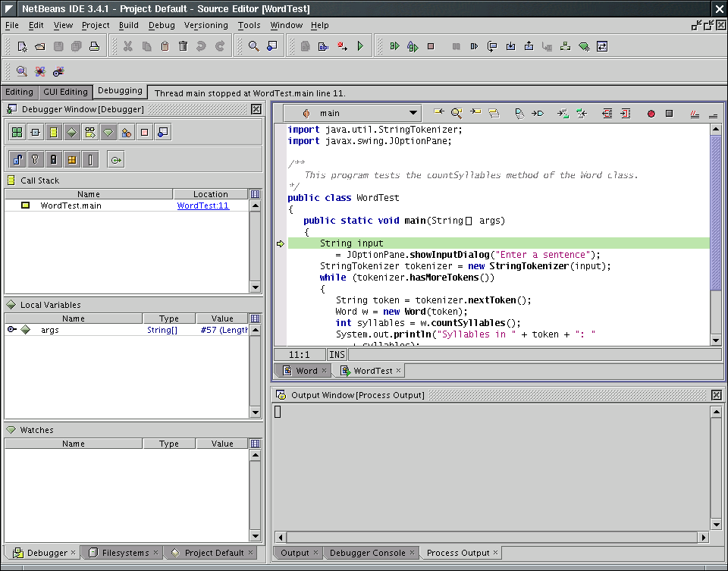Click the Open folder icon in toolbar
The height and width of the screenshot is (571, 728).
(x=39, y=46)
